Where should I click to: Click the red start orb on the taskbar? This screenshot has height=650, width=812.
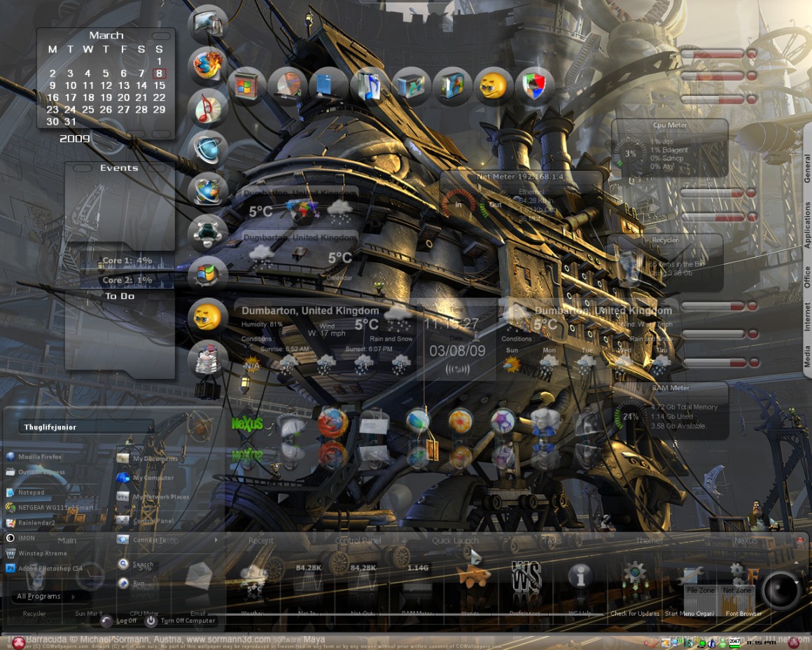[19, 643]
